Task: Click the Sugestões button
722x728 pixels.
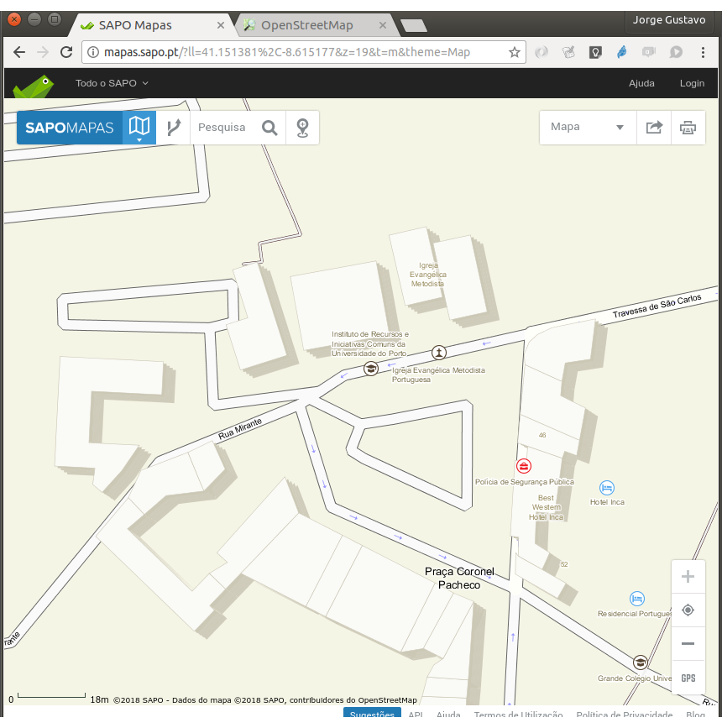Action: 371,715
